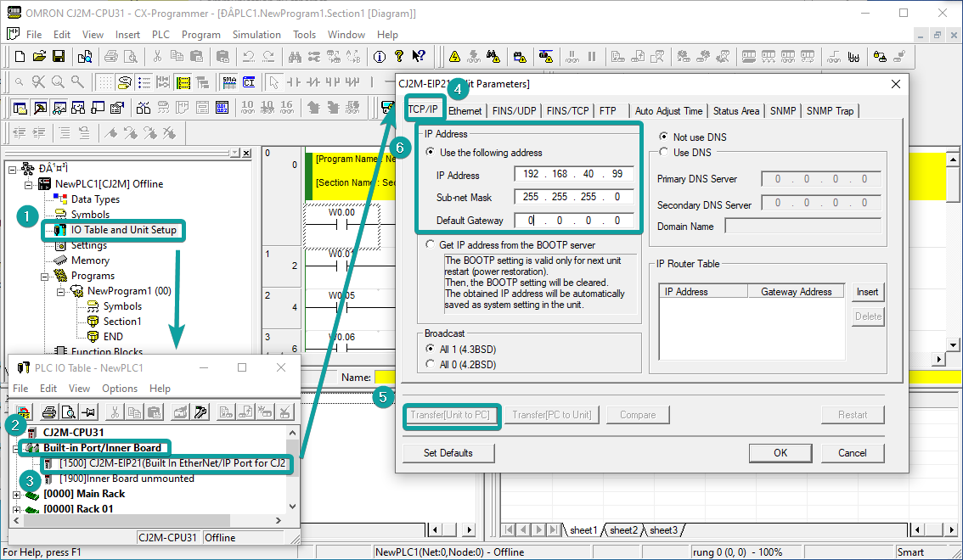963x560 pixels.
Task: Click the Save icon in main toolbar
Action: point(59,56)
